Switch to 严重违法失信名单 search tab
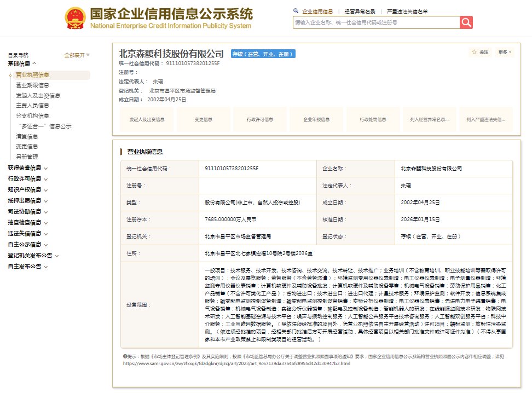532x393 pixels. [x=407, y=11]
